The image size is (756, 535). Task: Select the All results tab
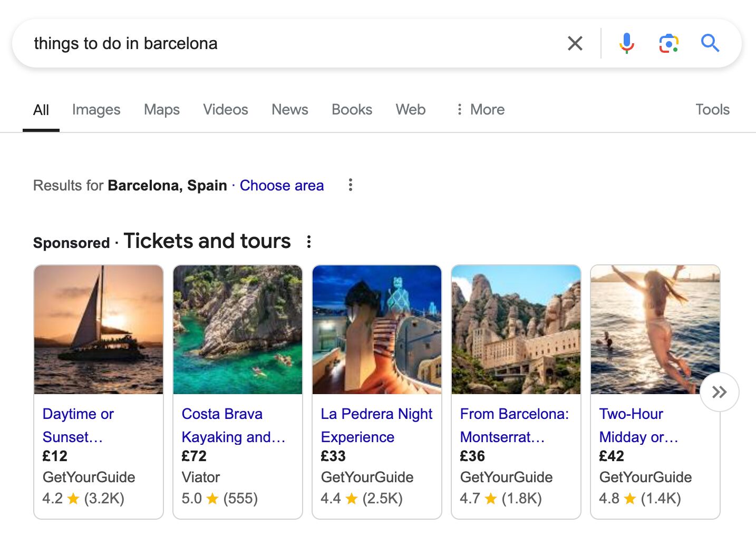click(41, 109)
